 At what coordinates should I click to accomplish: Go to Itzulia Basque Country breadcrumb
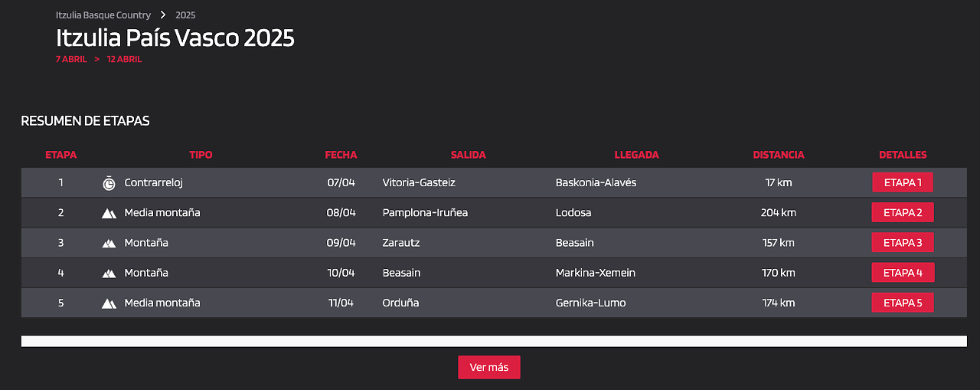coord(103,15)
